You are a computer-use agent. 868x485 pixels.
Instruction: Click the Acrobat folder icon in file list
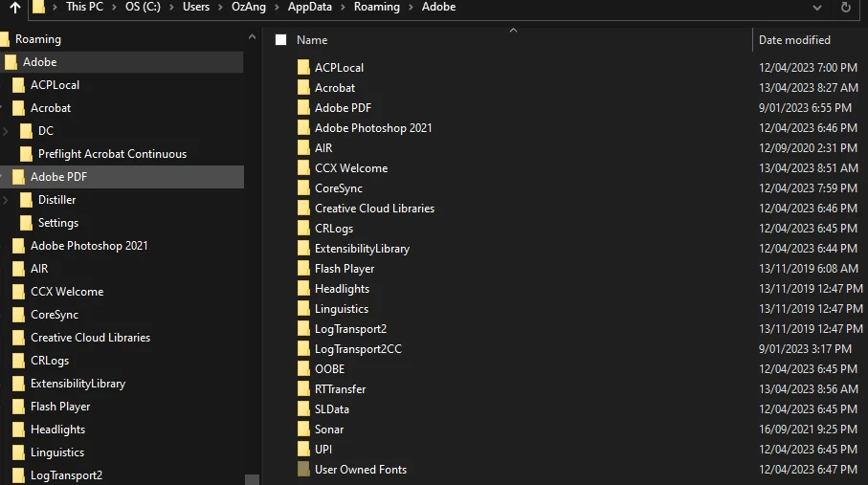(303, 87)
